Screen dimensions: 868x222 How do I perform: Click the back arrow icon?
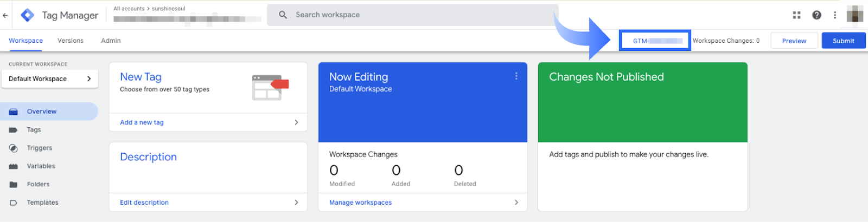pyautogui.click(x=5, y=15)
